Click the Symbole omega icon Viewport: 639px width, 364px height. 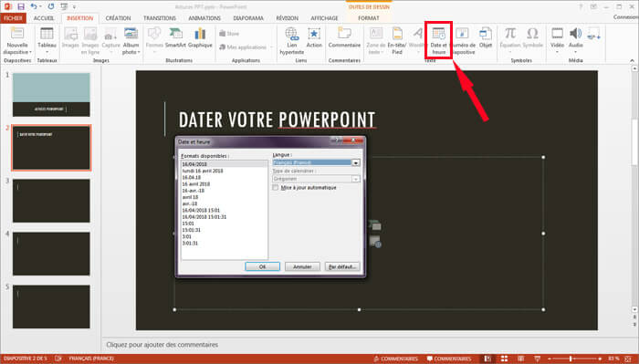pos(532,34)
